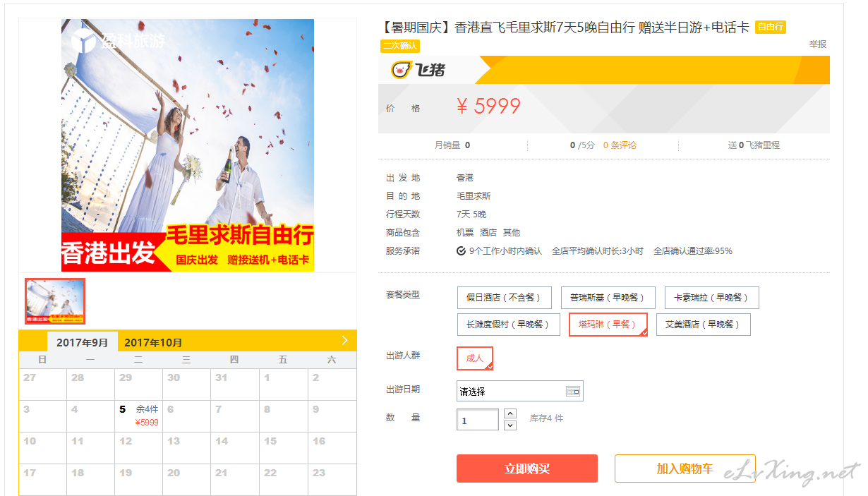Open the 请选择 travel date dropdown
The height and width of the screenshot is (496, 868).
click(520, 391)
